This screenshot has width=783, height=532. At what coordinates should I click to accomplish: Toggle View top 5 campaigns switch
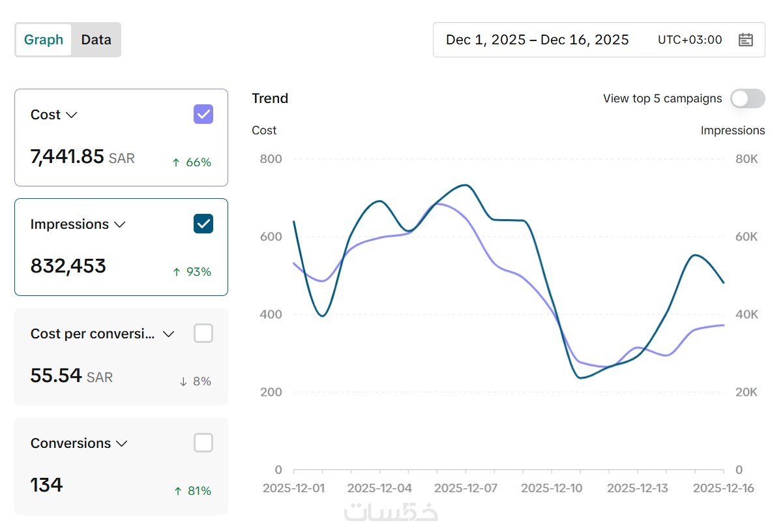747,98
